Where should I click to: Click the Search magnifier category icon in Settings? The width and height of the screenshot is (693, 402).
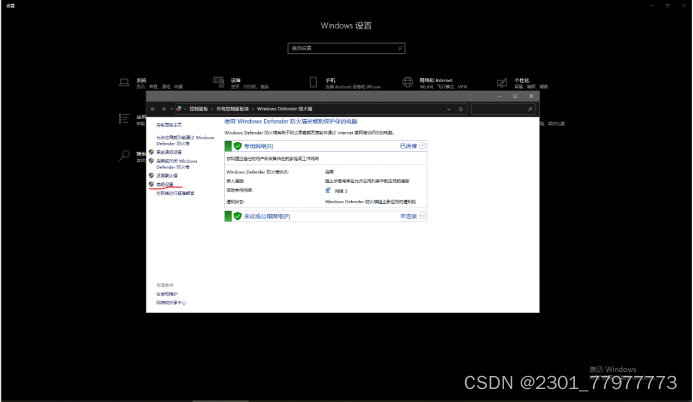[x=124, y=155]
